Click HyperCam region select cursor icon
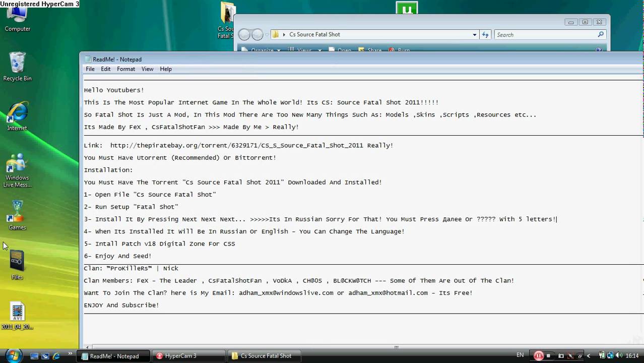The width and height of the screenshot is (644, 363). click(570, 356)
